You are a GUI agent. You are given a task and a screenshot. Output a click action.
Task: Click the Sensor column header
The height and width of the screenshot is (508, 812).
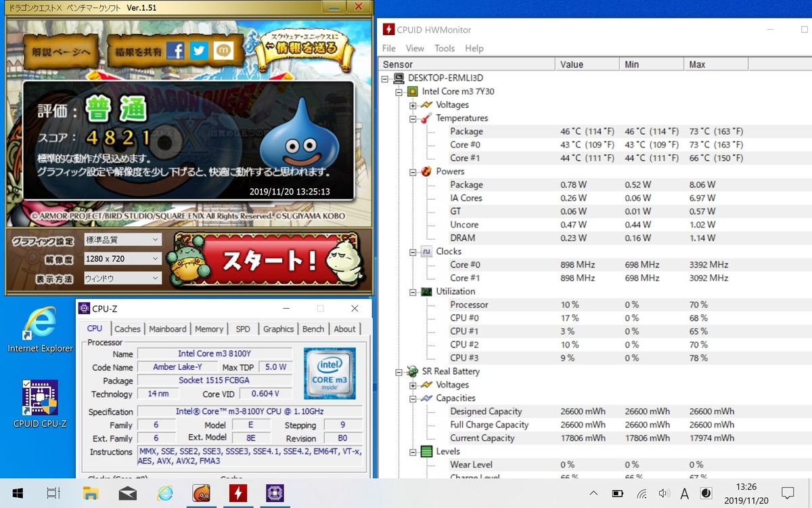tap(467, 64)
